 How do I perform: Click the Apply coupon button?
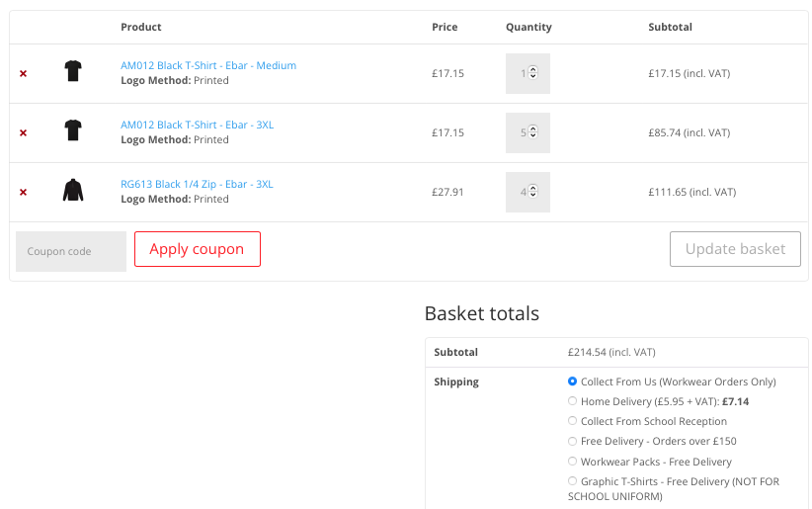click(x=197, y=249)
